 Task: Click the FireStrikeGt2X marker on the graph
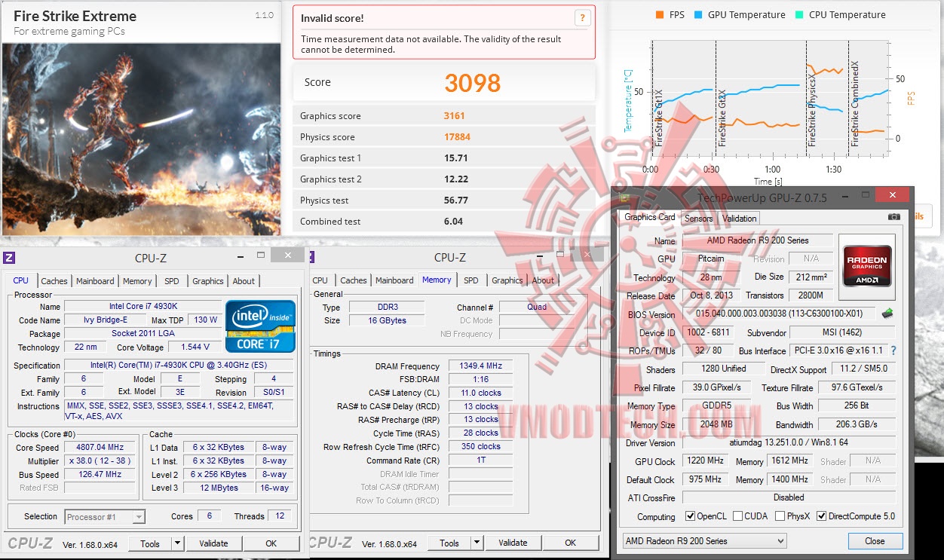pyautogui.click(x=722, y=118)
